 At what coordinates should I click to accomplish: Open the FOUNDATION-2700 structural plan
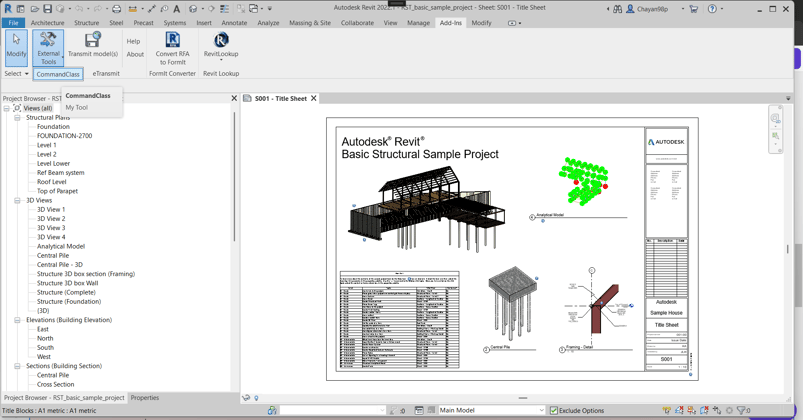click(x=65, y=136)
